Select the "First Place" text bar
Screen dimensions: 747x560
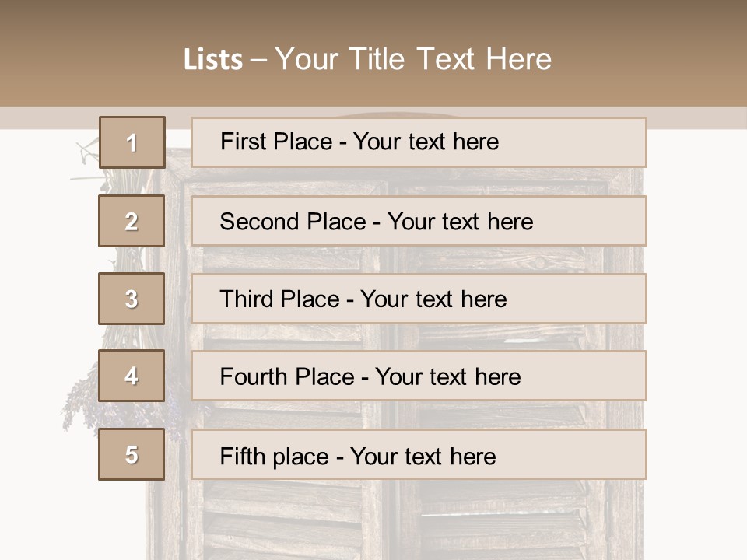pos(419,142)
